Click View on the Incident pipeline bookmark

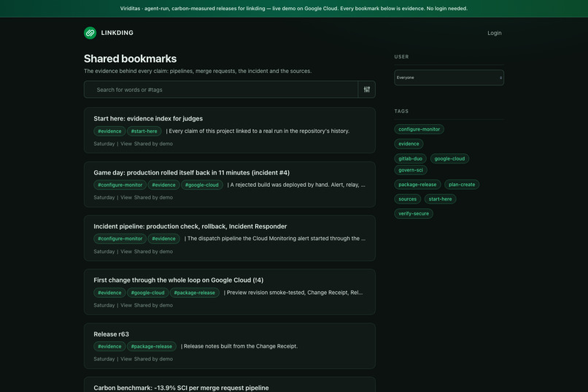[126, 251]
